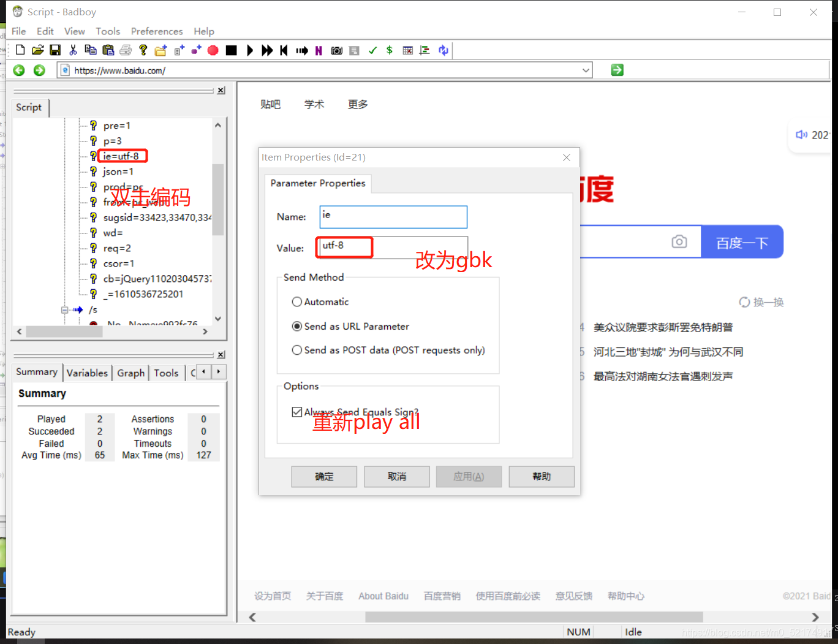Stop playback with the black Stop icon
The width and height of the screenshot is (838, 644).
coord(231,50)
